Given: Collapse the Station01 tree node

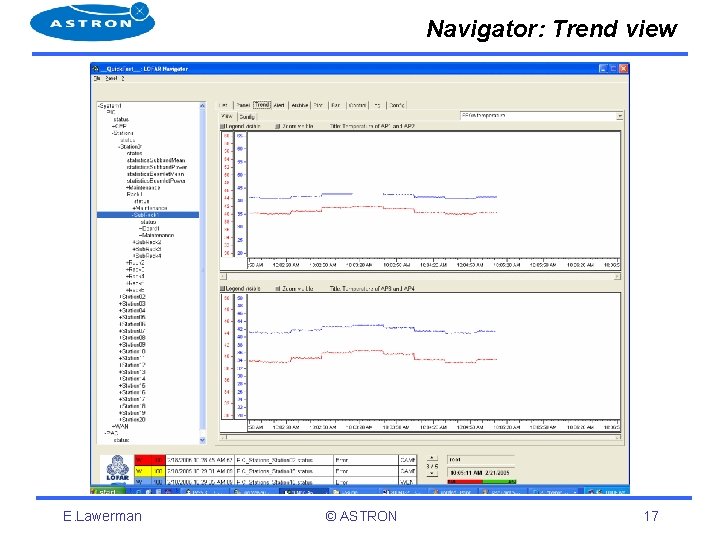Looking at the screenshot, I should [119, 147].
